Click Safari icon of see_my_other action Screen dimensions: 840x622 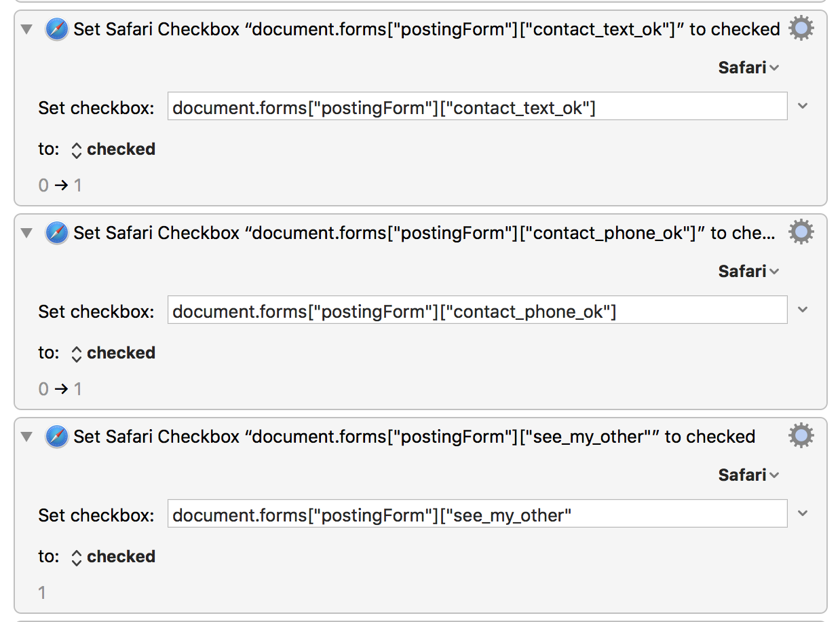pyautogui.click(x=57, y=437)
